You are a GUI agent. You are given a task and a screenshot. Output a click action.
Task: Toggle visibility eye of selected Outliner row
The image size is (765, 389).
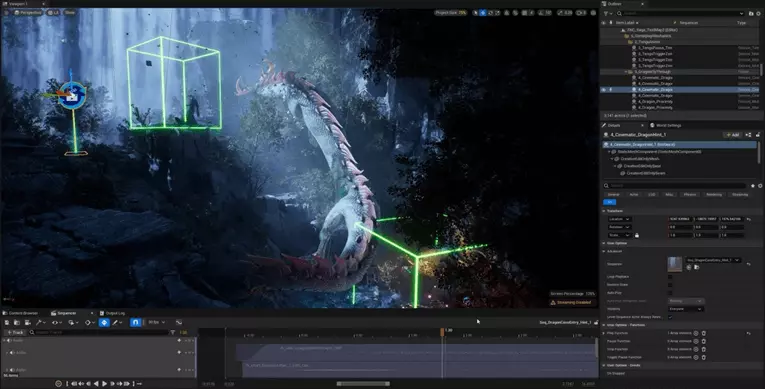pyautogui.click(x=604, y=90)
